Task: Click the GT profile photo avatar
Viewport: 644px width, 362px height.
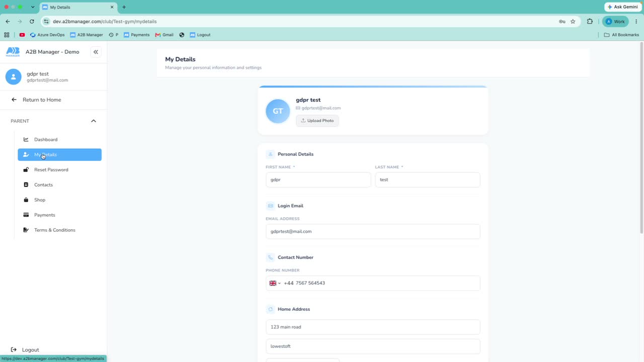Action: (x=278, y=111)
